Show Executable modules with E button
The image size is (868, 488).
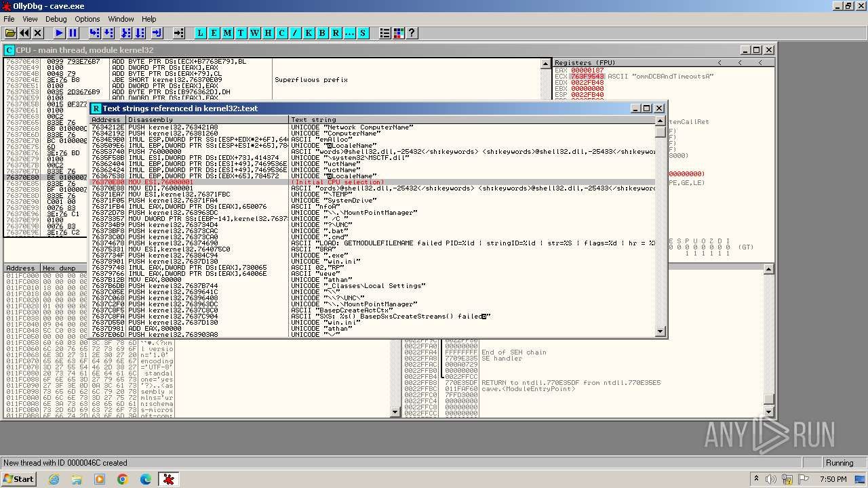(214, 33)
